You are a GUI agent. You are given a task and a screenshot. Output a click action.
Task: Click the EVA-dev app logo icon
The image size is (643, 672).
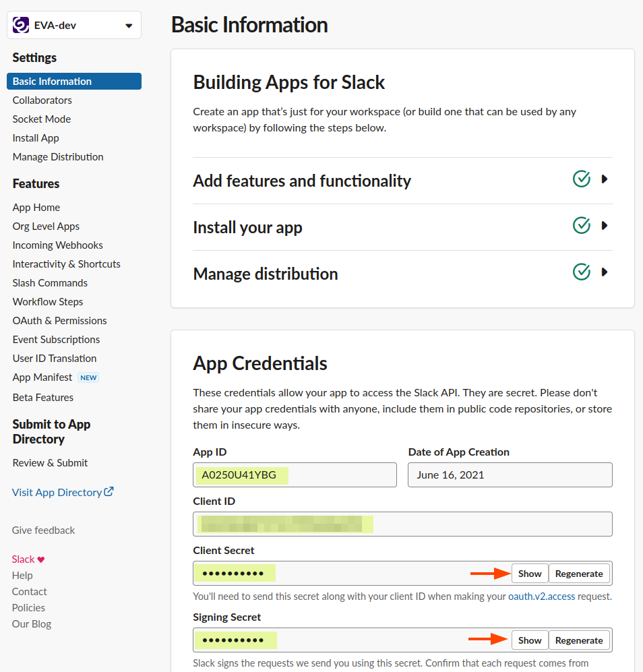click(x=21, y=26)
